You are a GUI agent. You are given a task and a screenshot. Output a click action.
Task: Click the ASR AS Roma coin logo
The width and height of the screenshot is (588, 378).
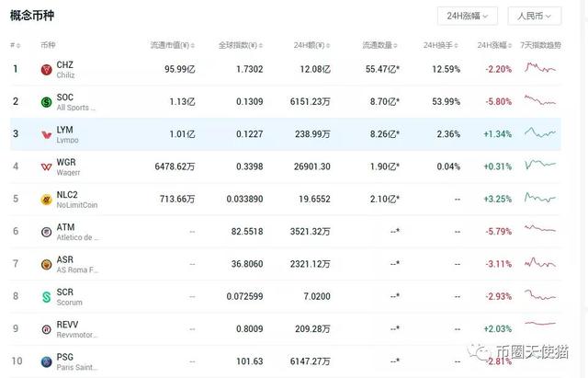tap(46, 264)
